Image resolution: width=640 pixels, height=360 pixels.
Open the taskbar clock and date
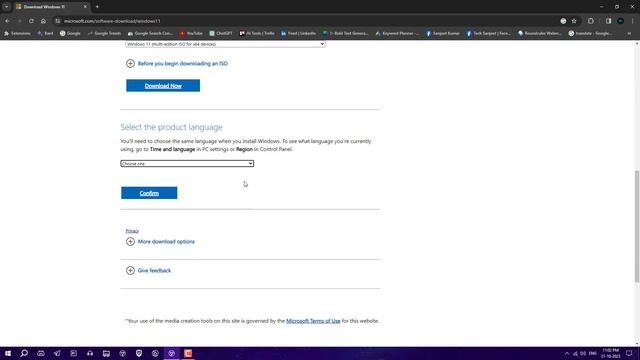click(x=611, y=353)
